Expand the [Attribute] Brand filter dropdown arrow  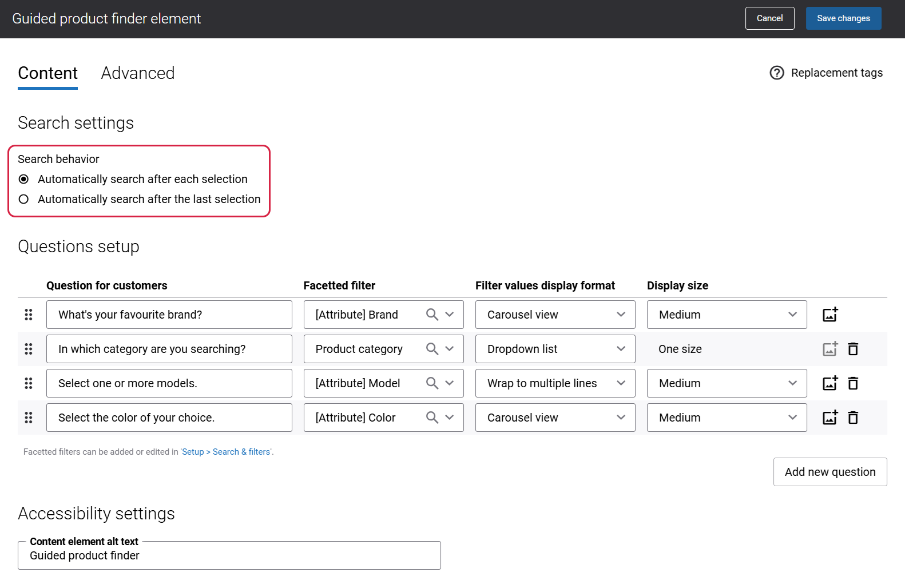450,315
